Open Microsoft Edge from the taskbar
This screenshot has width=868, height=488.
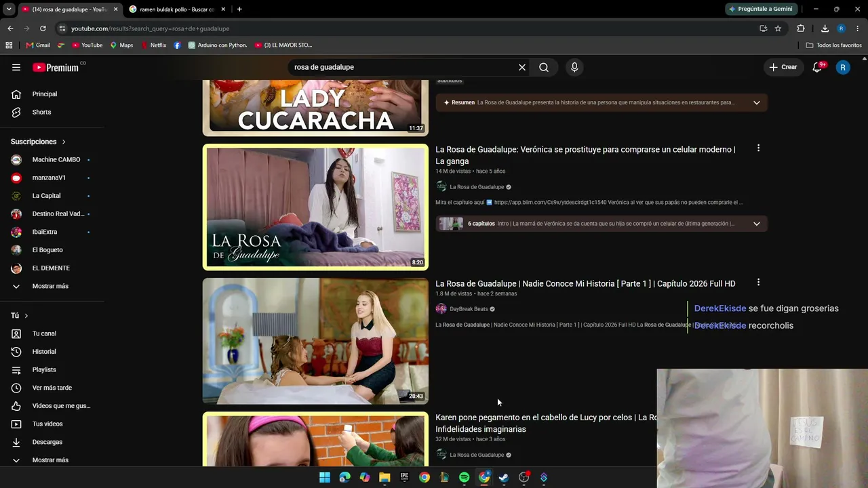344,477
